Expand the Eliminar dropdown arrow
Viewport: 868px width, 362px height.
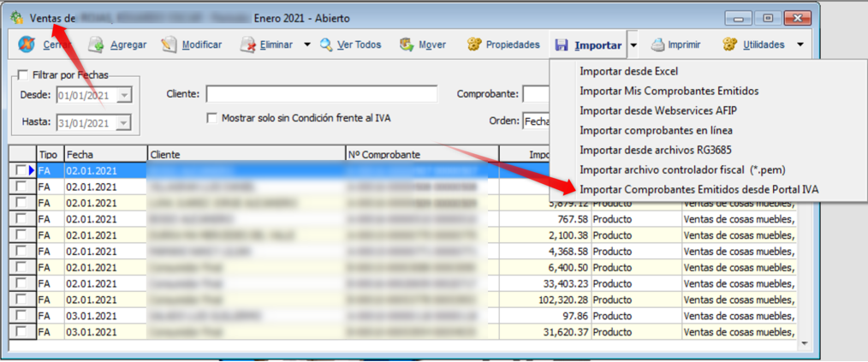click(x=306, y=45)
